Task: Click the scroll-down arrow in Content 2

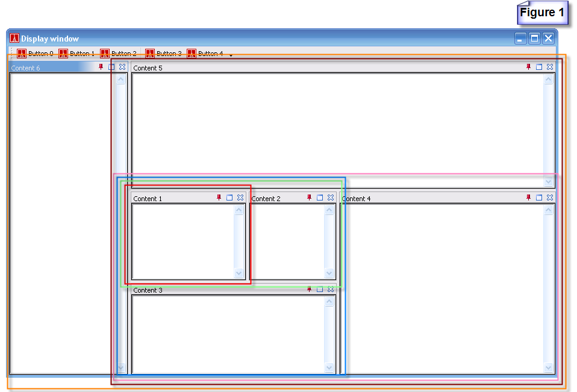Action: (x=329, y=273)
